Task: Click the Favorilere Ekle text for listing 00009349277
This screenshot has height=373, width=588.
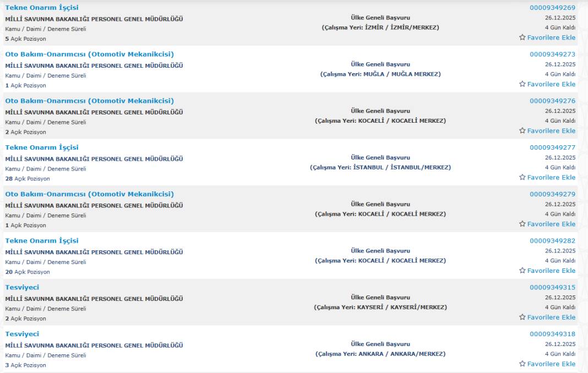Action: pos(551,177)
